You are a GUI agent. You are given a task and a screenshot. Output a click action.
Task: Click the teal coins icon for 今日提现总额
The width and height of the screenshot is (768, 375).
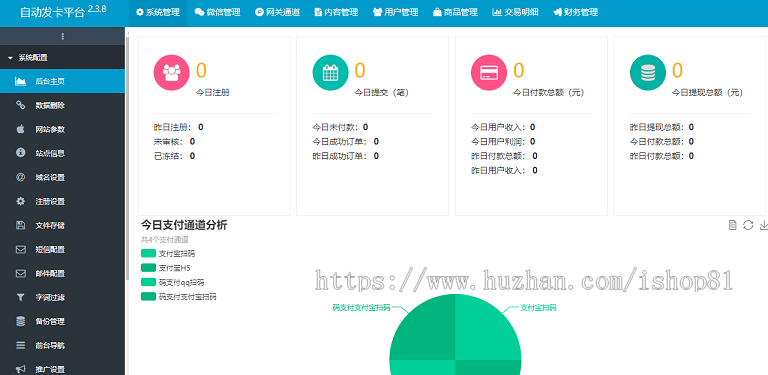coord(648,72)
